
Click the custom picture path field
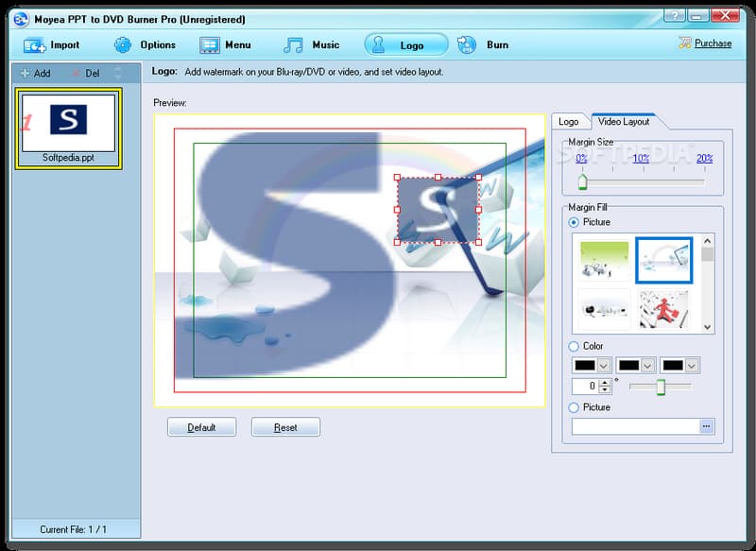(635, 426)
